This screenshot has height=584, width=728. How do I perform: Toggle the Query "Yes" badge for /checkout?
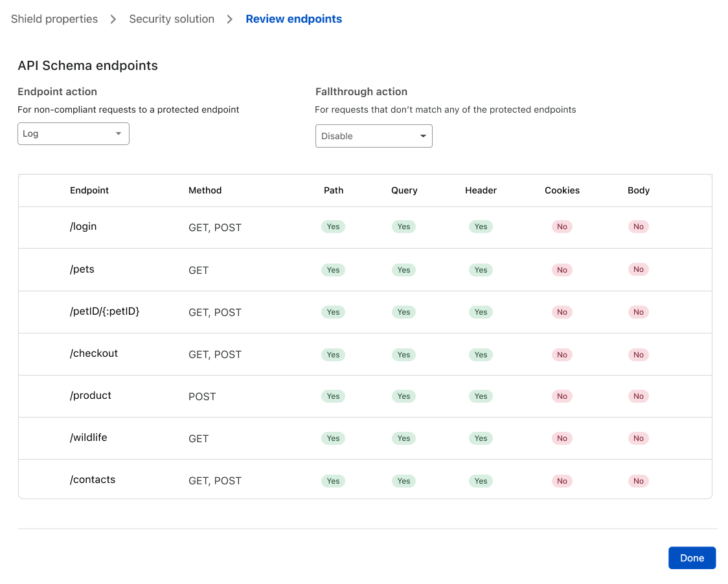pos(404,354)
